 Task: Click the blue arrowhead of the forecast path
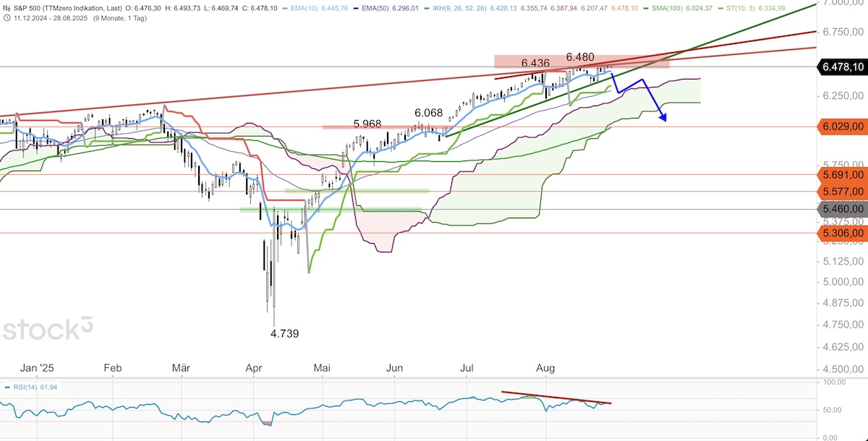pos(663,118)
